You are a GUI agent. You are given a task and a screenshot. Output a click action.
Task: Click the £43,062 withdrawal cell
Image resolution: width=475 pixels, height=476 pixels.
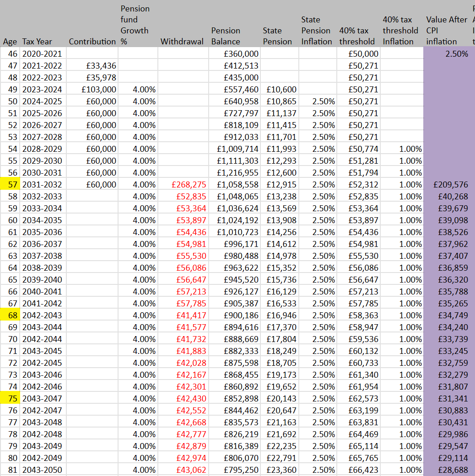pos(191,470)
